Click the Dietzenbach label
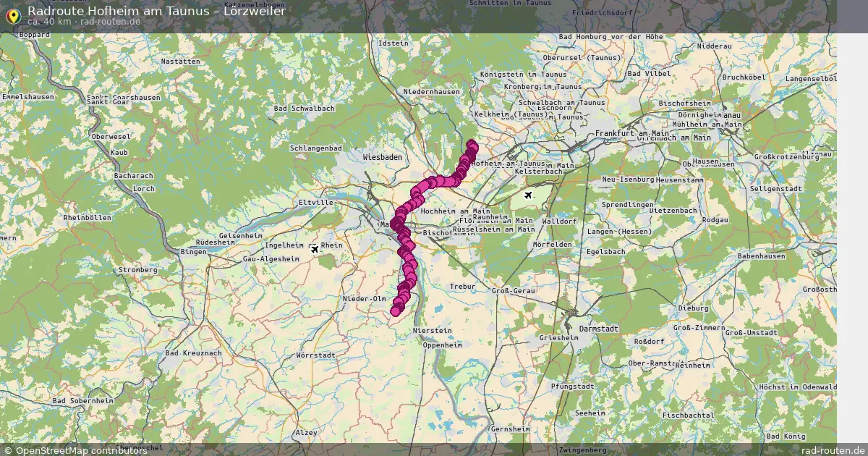The height and width of the screenshot is (456, 868). pyautogui.click(x=673, y=211)
